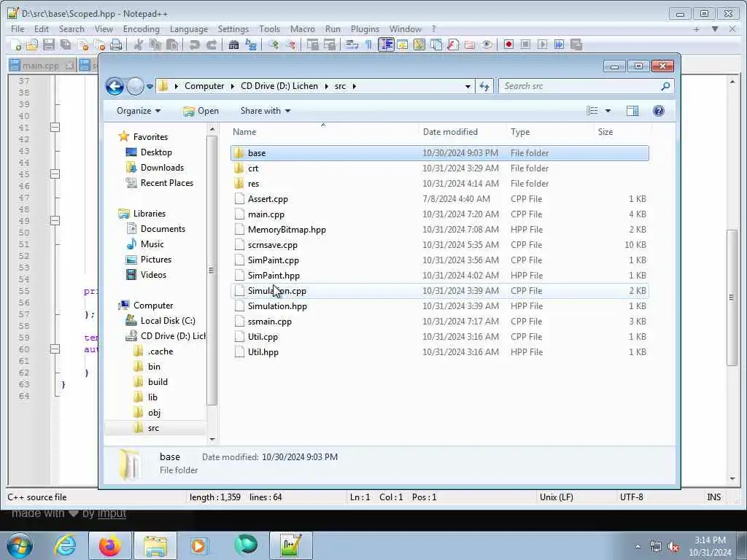Image resolution: width=747 pixels, height=560 pixels.
Task: Open the Macro menu in Notepad++
Action: click(303, 29)
